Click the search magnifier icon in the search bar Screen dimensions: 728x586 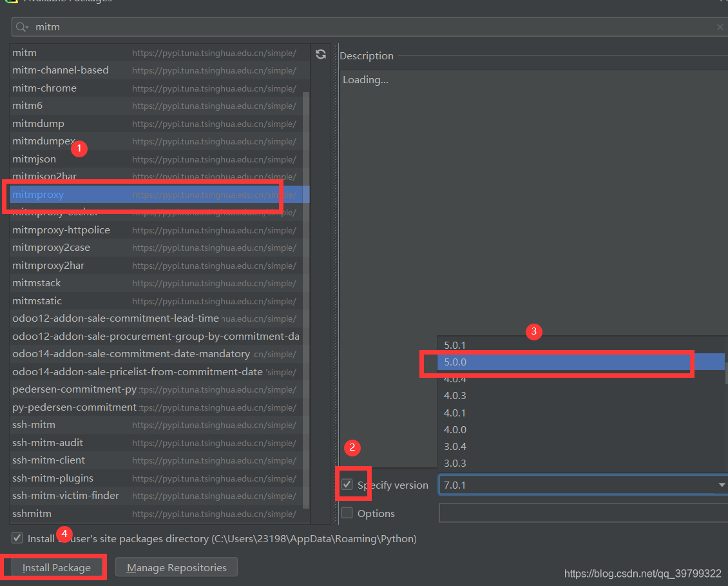tap(21, 26)
